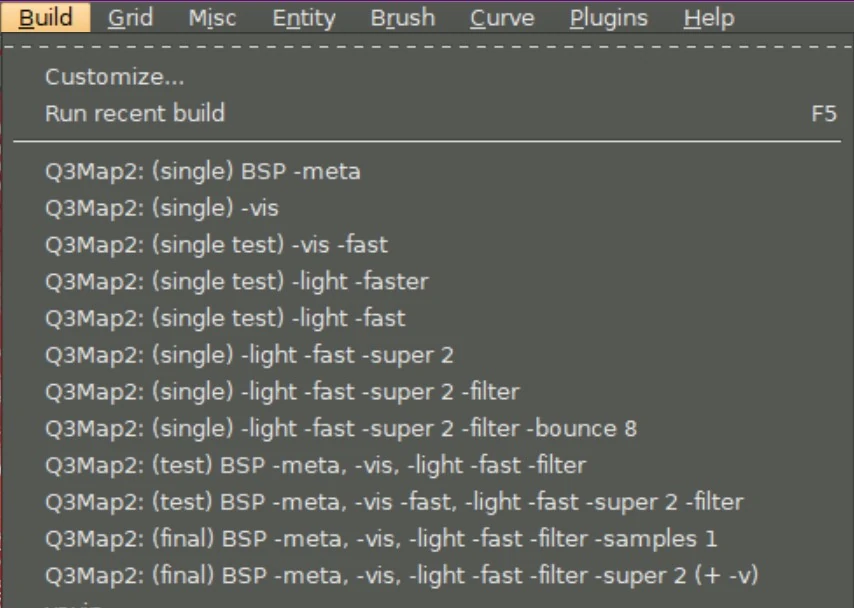The image size is (854, 608).
Task: Open the Grid menu
Action: (130, 18)
